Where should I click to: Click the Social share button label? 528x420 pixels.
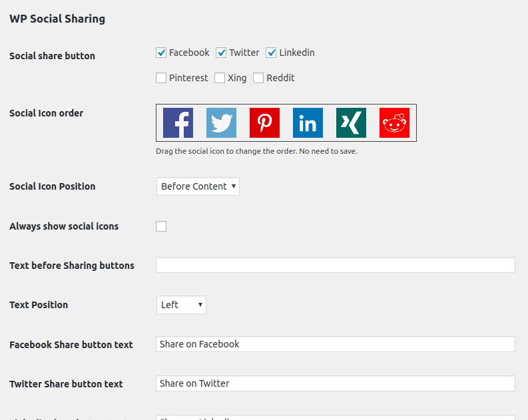pos(52,56)
